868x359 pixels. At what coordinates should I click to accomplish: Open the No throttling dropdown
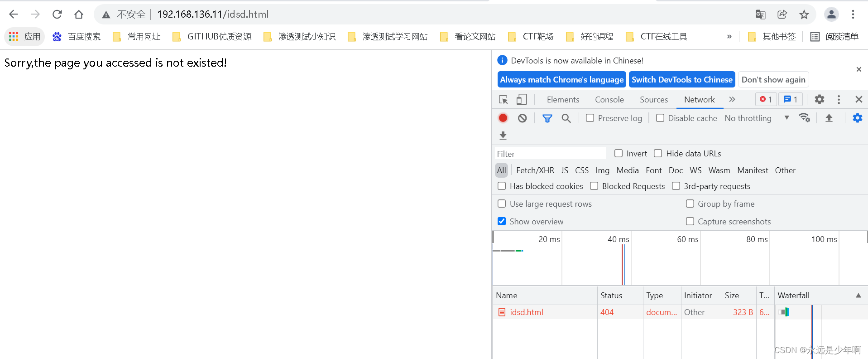[x=757, y=118]
